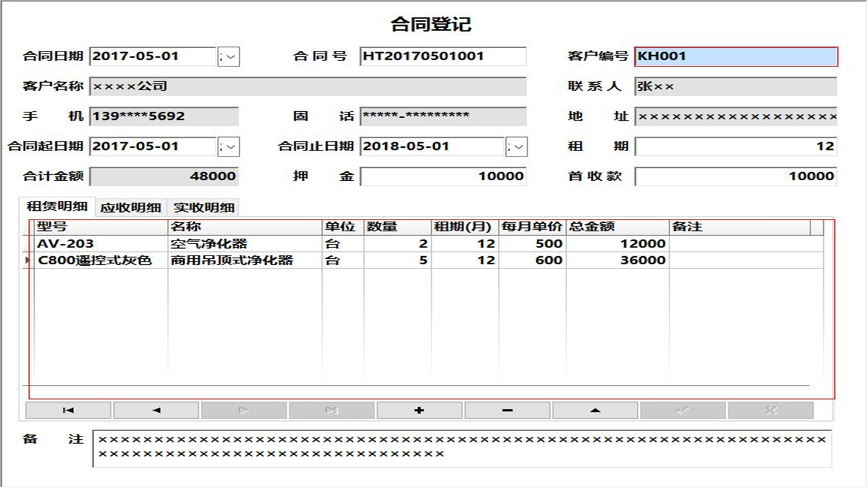Click the previous record arrow button
The height and width of the screenshot is (488, 868).
155,409
